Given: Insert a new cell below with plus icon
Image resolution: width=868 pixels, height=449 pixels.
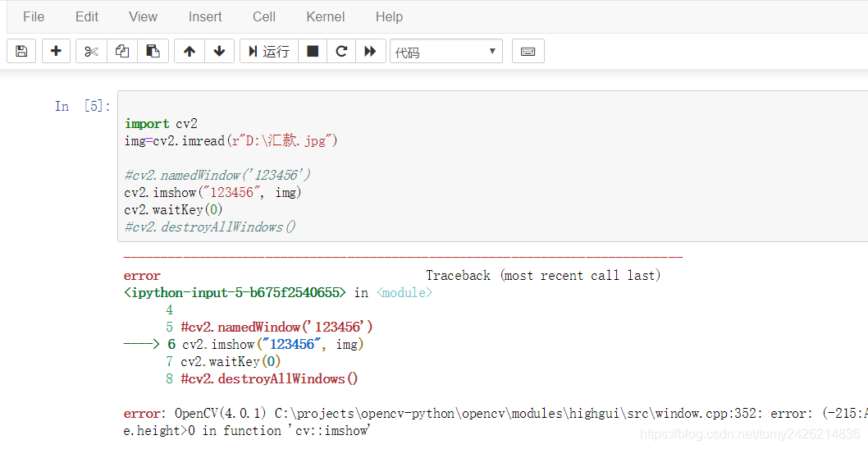Looking at the screenshot, I should [56, 51].
